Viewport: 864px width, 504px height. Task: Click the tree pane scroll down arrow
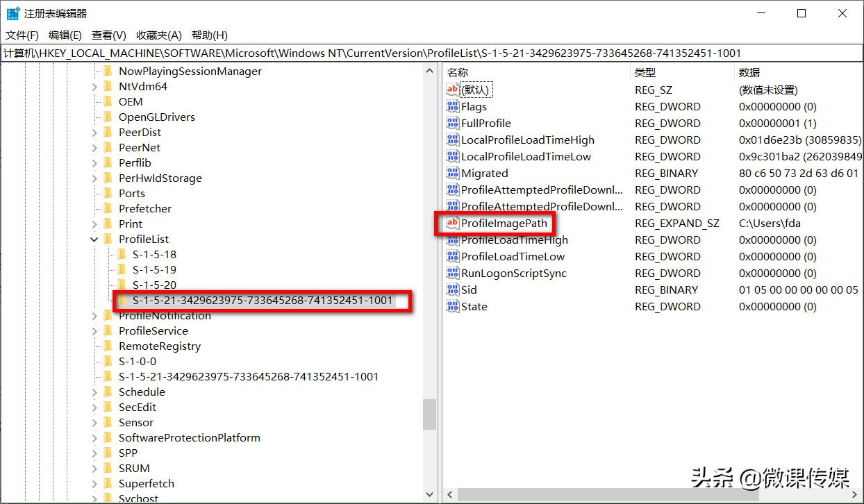tap(430, 495)
